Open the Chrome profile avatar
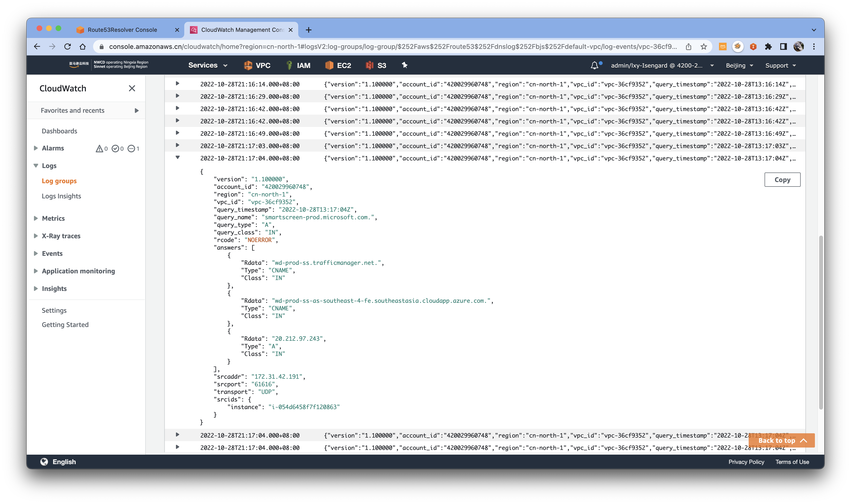The width and height of the screenshot is (851, 504). point(799,47)
